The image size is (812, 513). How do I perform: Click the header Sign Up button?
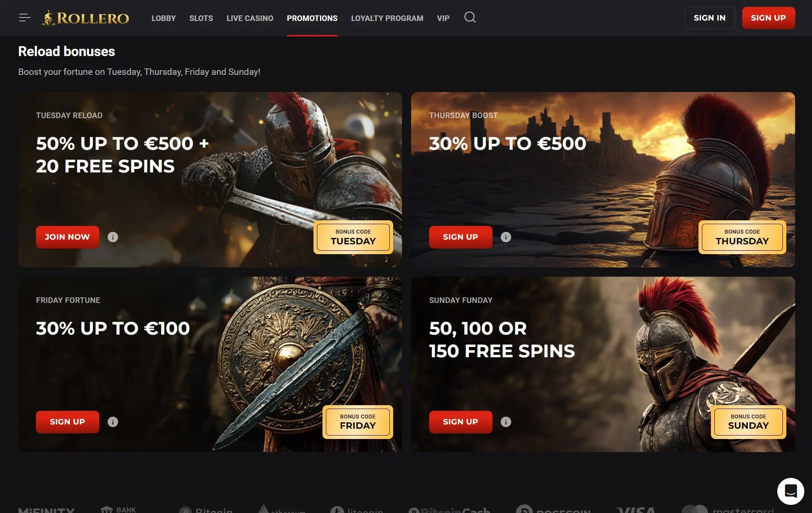(x=768, y=18)
